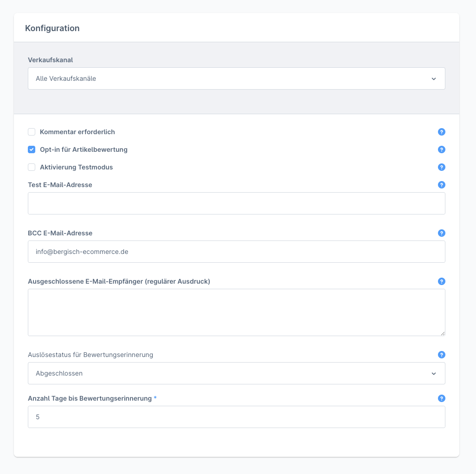Image resolution: width=476 pixels, height=474 pixels.
Task: Select the Anzahl Tage input containing 5
Action: [236, 417]
